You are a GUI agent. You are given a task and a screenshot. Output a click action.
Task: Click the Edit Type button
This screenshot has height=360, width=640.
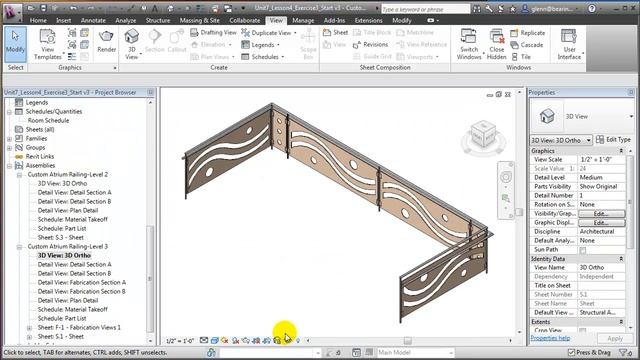[613, 140]
